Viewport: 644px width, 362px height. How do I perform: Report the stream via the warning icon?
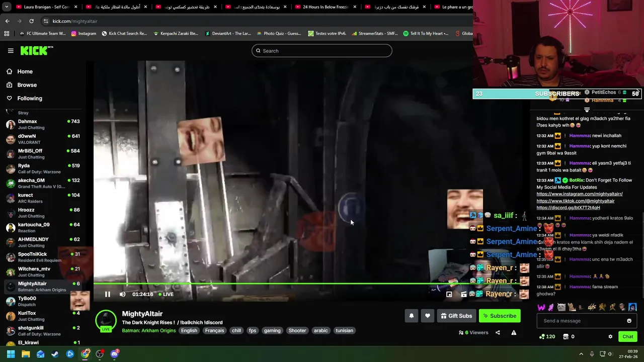pos(514,332)
